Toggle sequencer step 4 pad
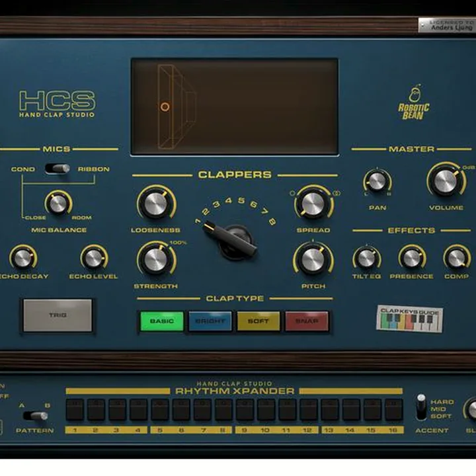This screenshot has width=476, height=476. (139, 409)
